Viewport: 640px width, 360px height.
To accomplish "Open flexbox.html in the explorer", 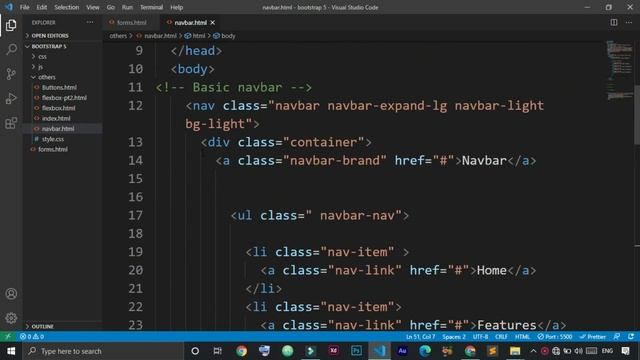I will [58, 108].
